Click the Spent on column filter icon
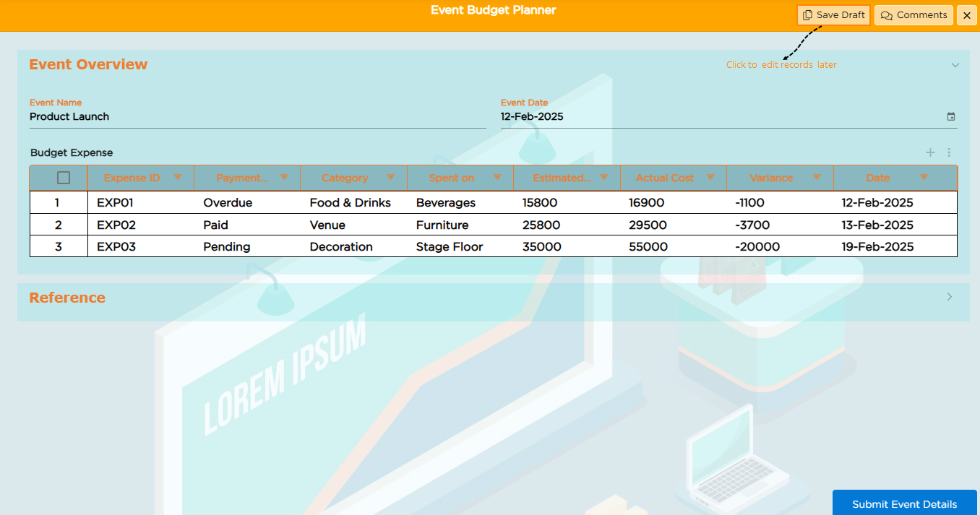The image size is (980, 515). coord(497,178)
